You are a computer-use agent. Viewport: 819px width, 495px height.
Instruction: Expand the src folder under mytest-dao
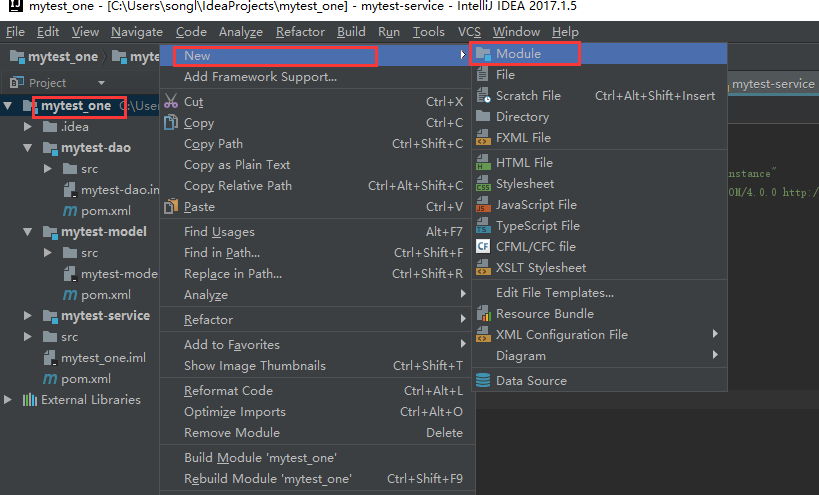(x=48, y=169)
